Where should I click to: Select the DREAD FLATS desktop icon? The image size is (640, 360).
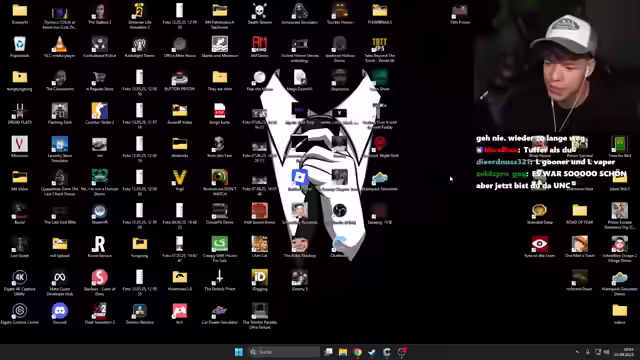(20, 111)
